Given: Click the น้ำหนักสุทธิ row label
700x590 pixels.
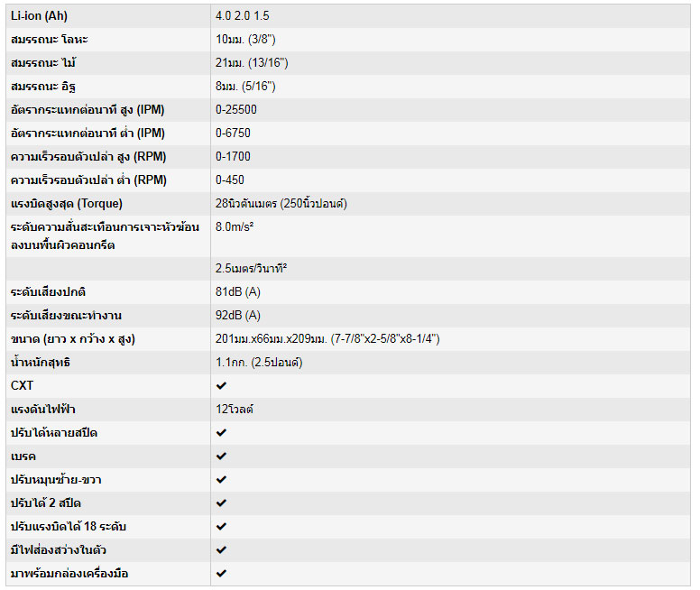Looking at the screenshot, I should click(41, 363).
